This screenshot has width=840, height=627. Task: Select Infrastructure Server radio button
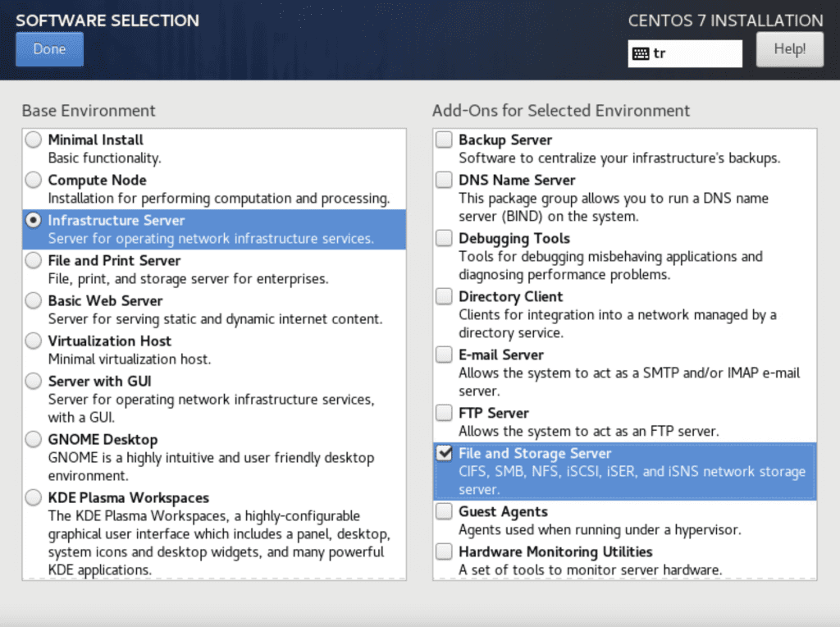pyautogui.click(x=33, y=220)
